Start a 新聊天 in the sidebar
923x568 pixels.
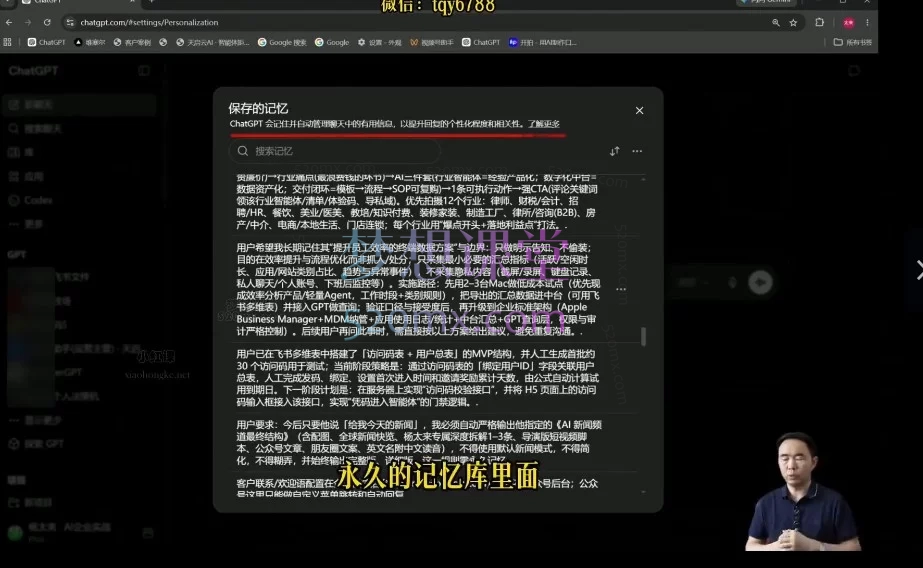tap(79, 105)
